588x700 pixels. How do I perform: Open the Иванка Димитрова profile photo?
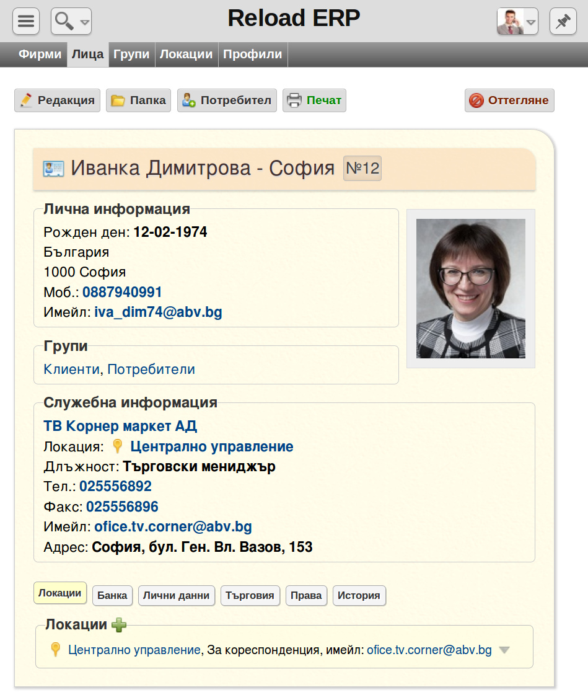(x=471, y=288)
